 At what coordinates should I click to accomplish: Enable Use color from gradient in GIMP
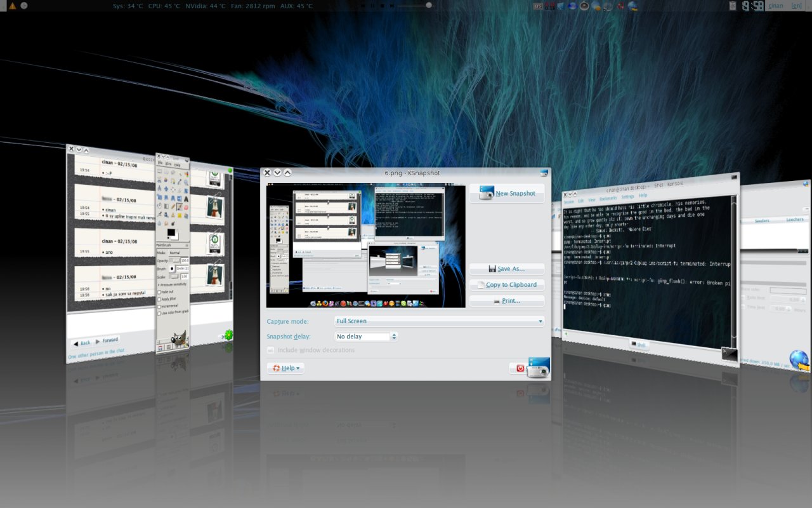click(x=159, y=314)
